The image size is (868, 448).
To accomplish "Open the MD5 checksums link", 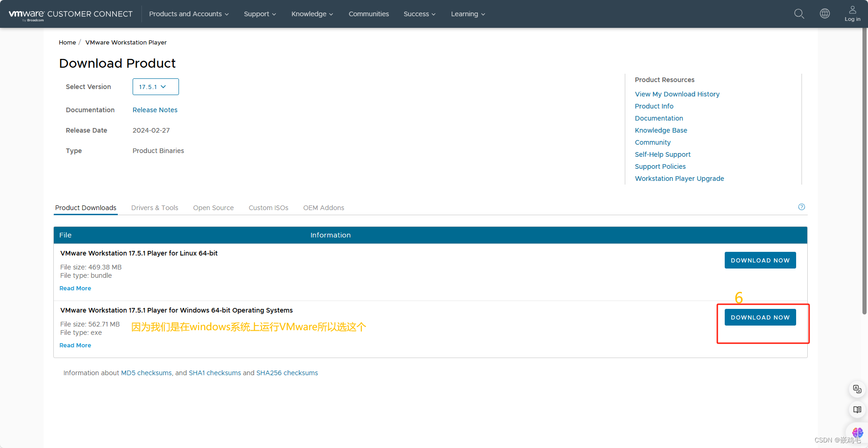I will click(x=146, y=373).
